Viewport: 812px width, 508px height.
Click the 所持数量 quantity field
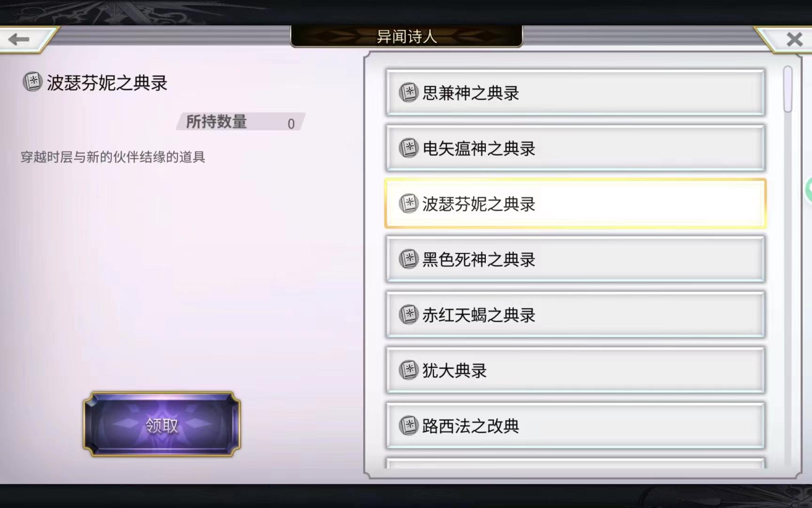(241, 122)
